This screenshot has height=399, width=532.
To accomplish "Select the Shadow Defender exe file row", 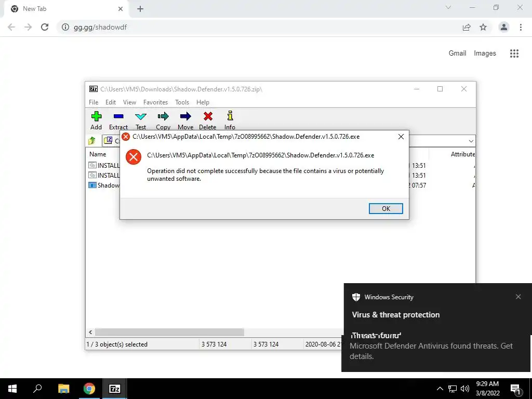I will click(104, 185).
